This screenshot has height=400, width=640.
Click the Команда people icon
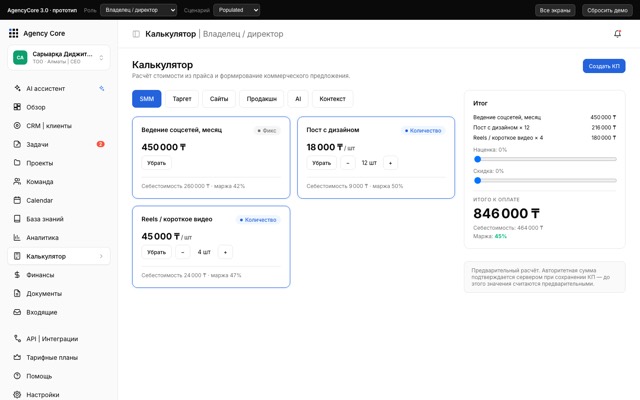click(x=17, y=181)
